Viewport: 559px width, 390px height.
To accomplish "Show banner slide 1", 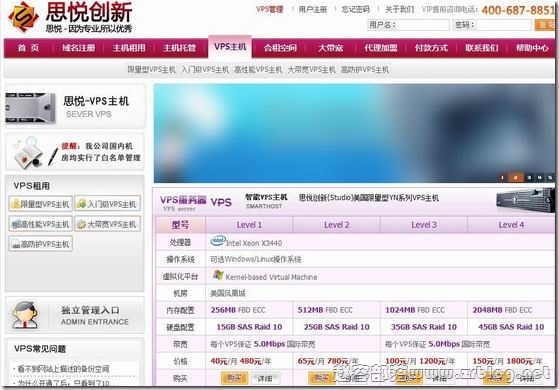I will point(502,177).
